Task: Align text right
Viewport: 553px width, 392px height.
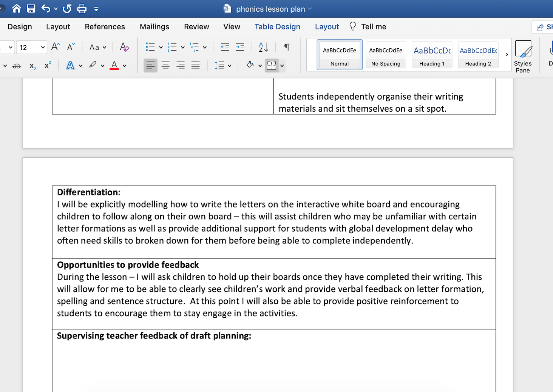Action: 181,65
